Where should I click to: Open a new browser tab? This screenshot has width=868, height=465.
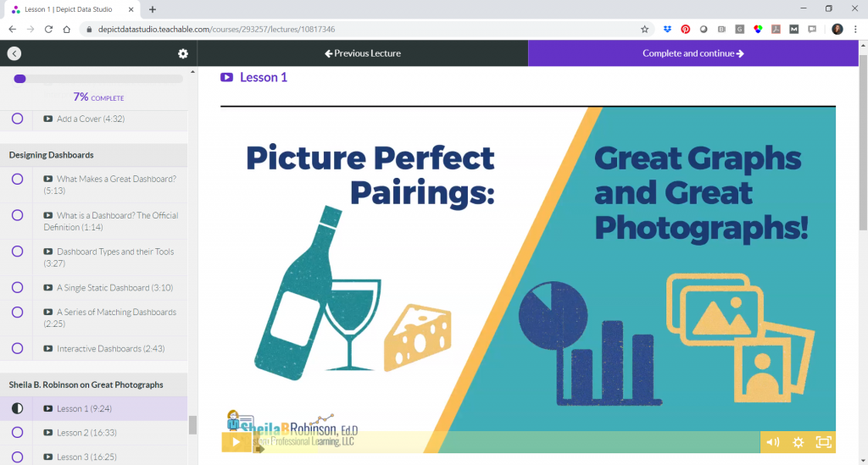(153, 9)
